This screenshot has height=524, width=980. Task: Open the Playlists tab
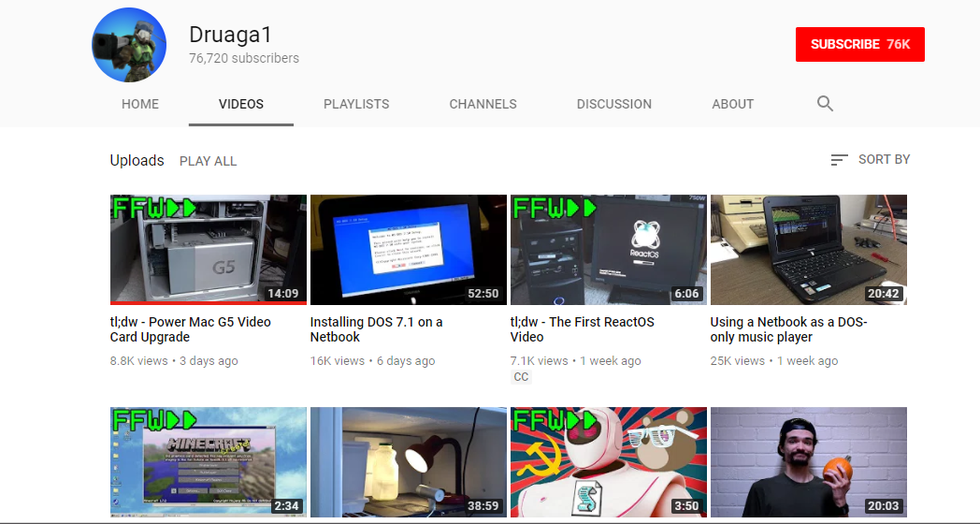(356, 105)
